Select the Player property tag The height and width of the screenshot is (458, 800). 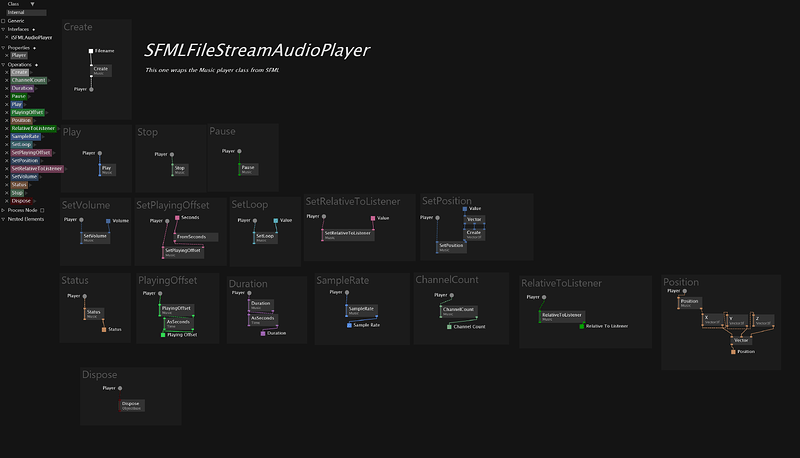[19, 55]
